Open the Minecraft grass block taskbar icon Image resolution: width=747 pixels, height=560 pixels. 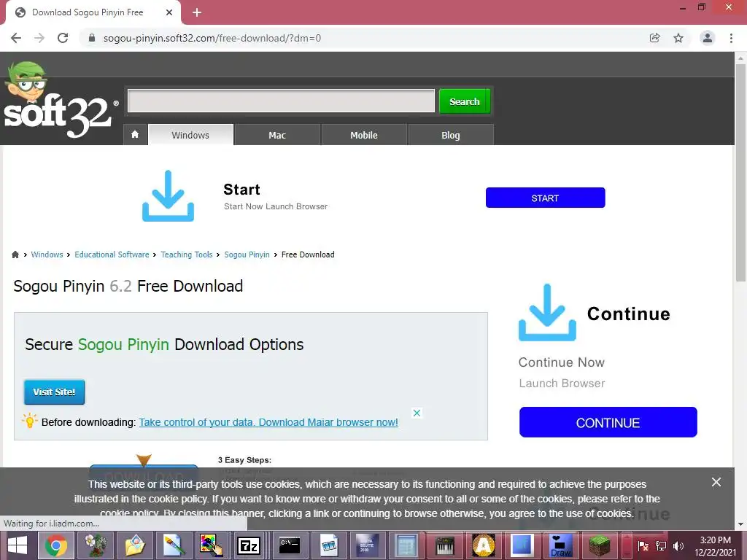pos(600,545)
